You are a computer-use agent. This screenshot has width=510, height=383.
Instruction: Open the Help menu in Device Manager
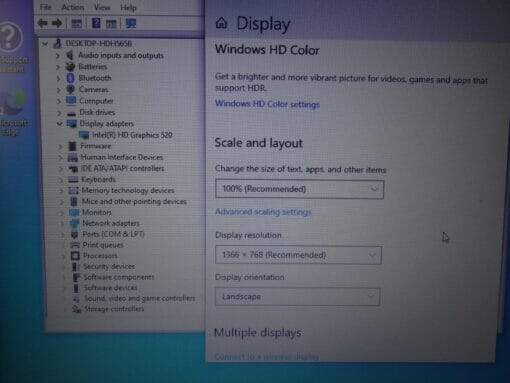coord(128,7)
